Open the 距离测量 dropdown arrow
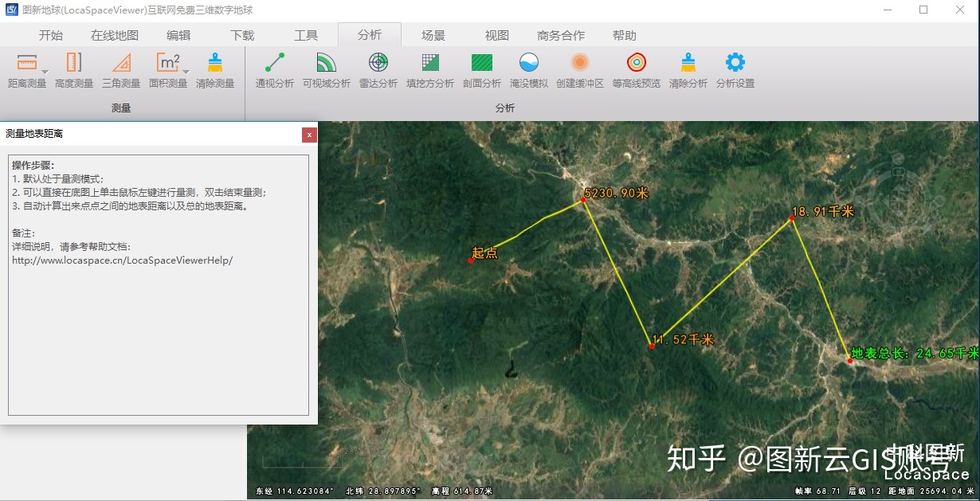 coord(45,72)
